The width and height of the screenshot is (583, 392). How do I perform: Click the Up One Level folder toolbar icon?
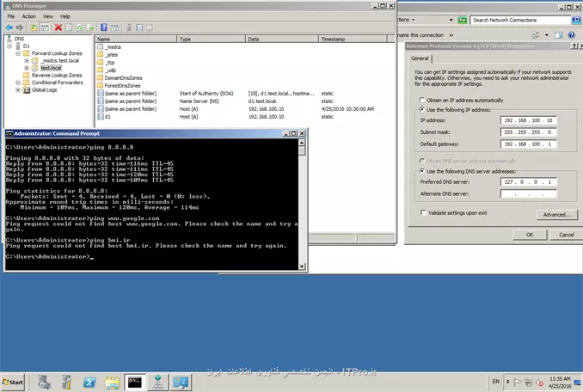34,28
